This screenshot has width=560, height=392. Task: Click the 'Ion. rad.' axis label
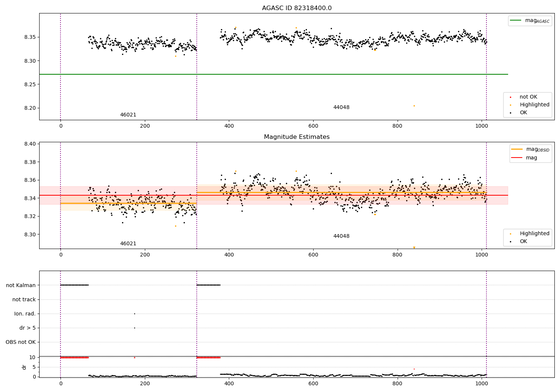point(25,314)
